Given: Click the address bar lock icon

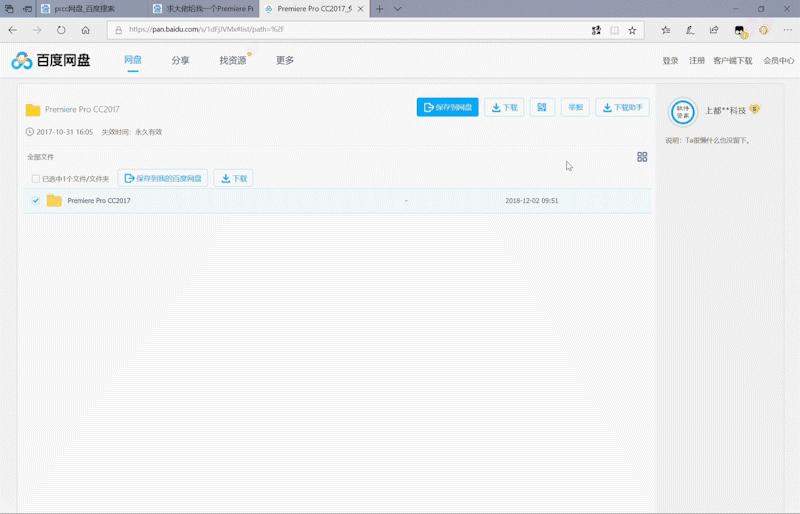Looking at the screenshot, I should coord(118,30).
